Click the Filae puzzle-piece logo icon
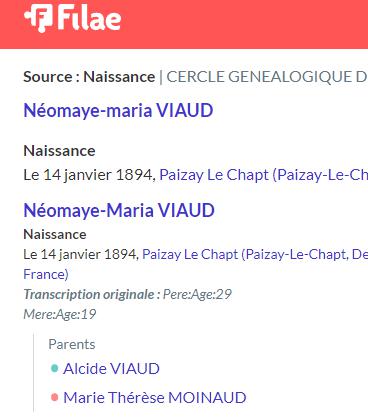 38,18
